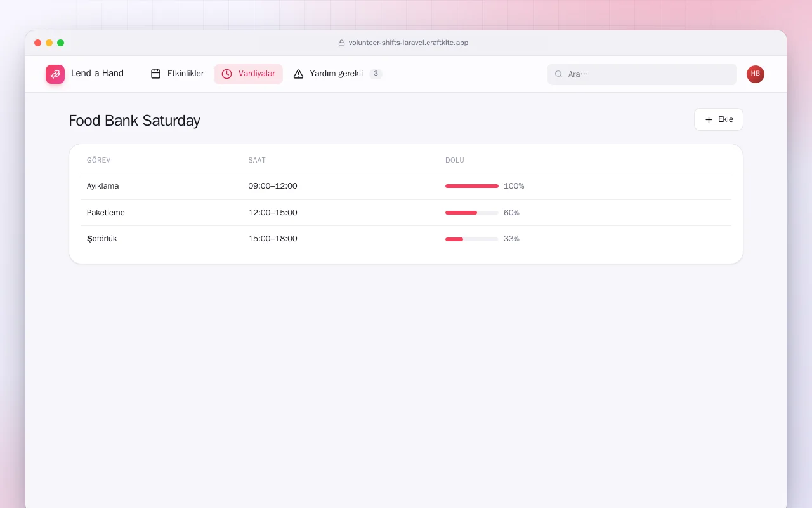812x508 pixels.
Task: Click the 33% progress bar for Şoförlük
Action: click(x=472, y=239)
